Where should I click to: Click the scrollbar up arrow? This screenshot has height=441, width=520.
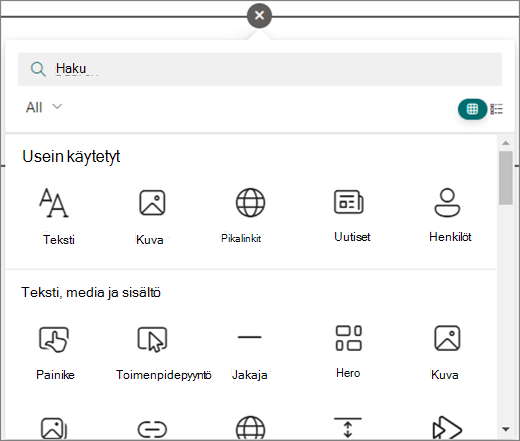click(506, 143)
